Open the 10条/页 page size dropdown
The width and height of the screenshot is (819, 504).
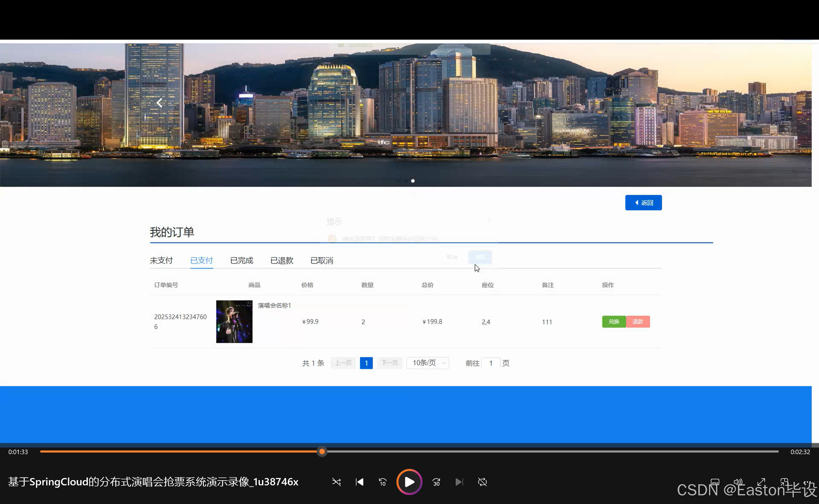[x=428, y=363]
